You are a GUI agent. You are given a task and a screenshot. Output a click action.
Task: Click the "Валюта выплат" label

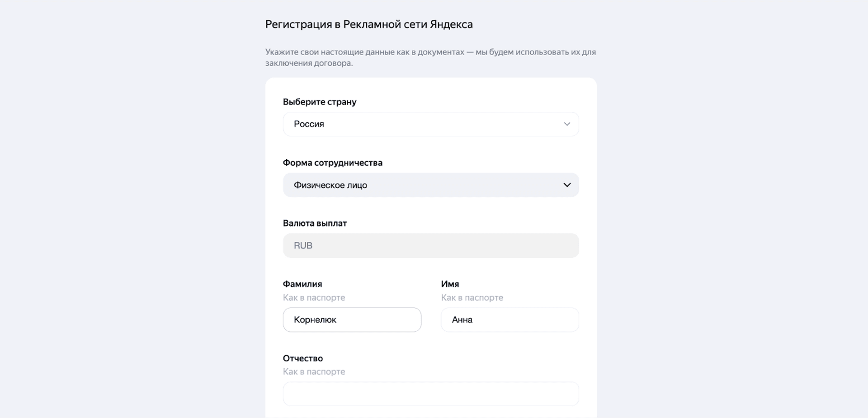pyautogui.click(x=315, y=223)
